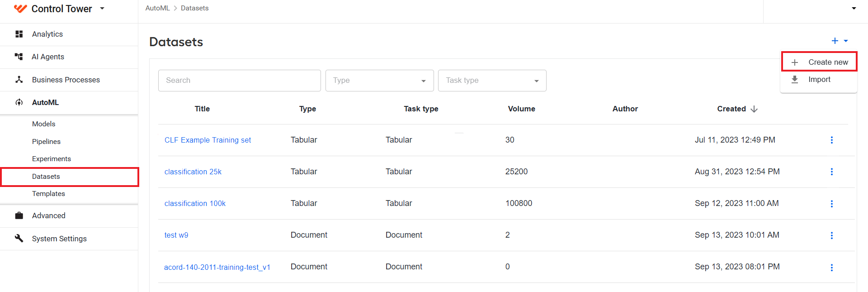Open CLF Example Training set dataset

click(208, 140)
